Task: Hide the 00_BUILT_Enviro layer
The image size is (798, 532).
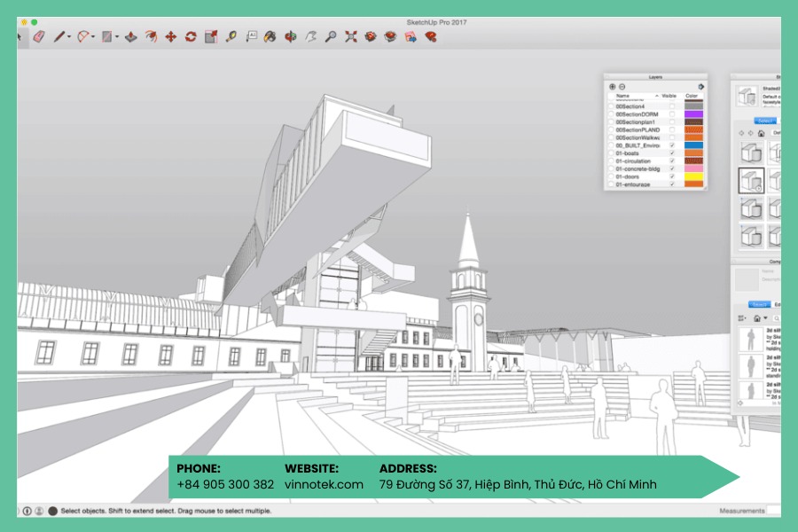Action: pyautogui.click(x=672, y=145)
